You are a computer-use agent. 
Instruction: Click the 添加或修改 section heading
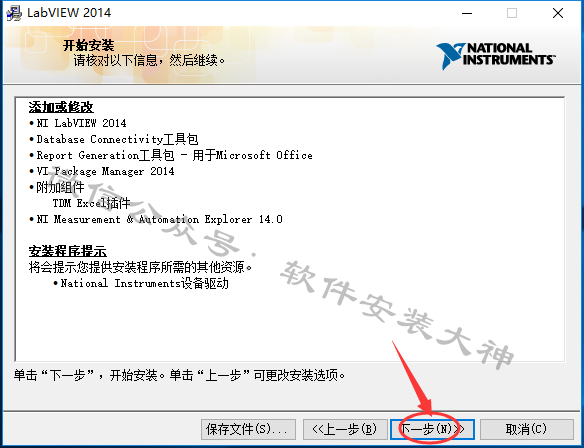(61, 107)
